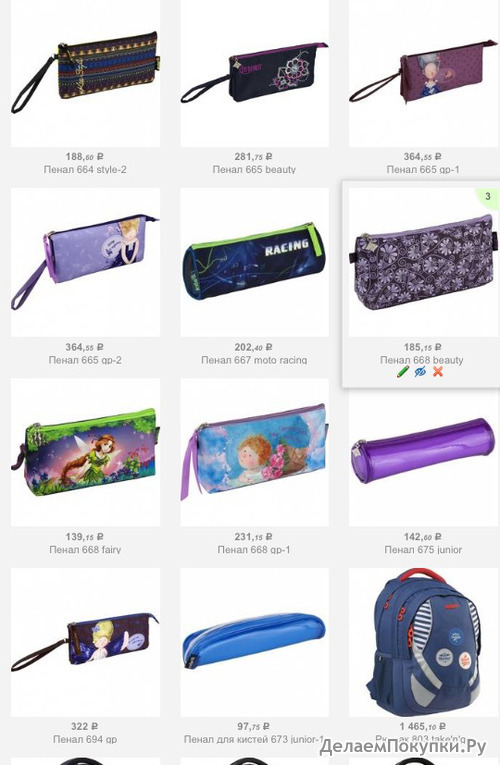This screenshot has width=500, height=765.
Task: Open the Пенал 668 fairy title link
Action: tap(85, 550)
